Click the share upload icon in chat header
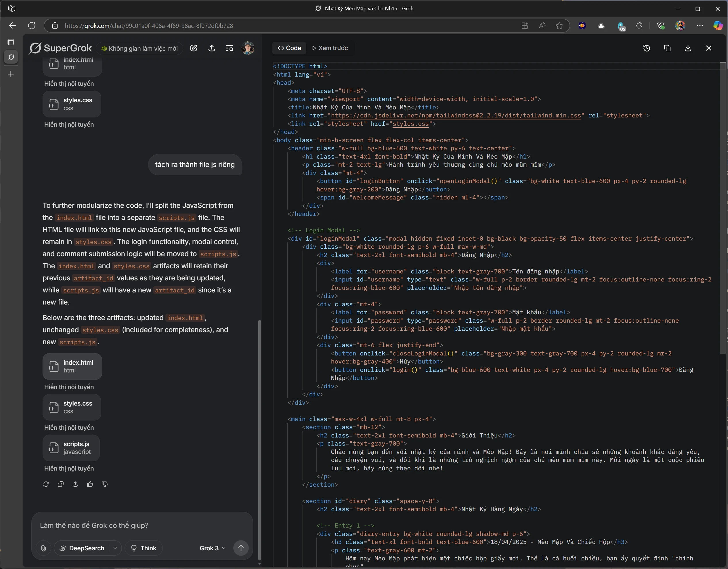 pos(212,48)
